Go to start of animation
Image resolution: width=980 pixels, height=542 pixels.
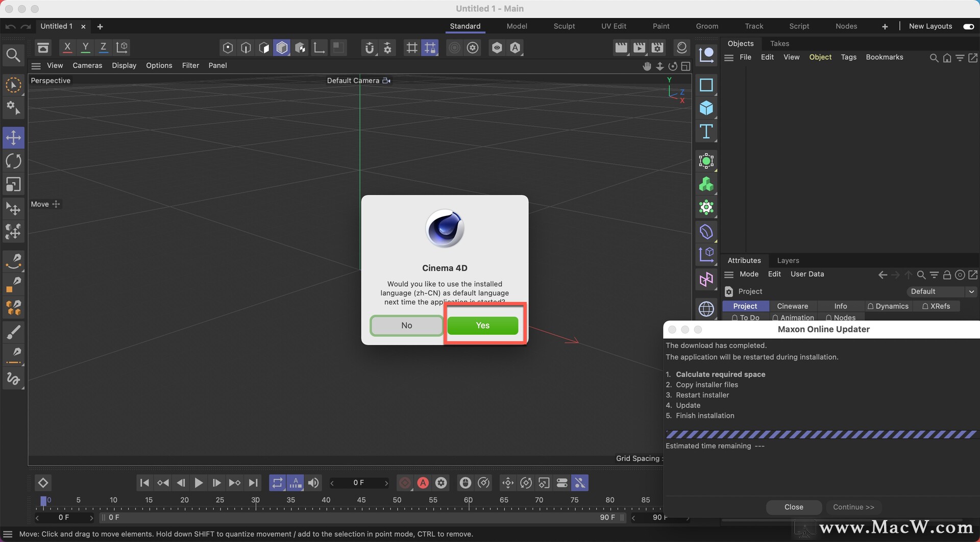pyautogui.click(x=145, y=483)
